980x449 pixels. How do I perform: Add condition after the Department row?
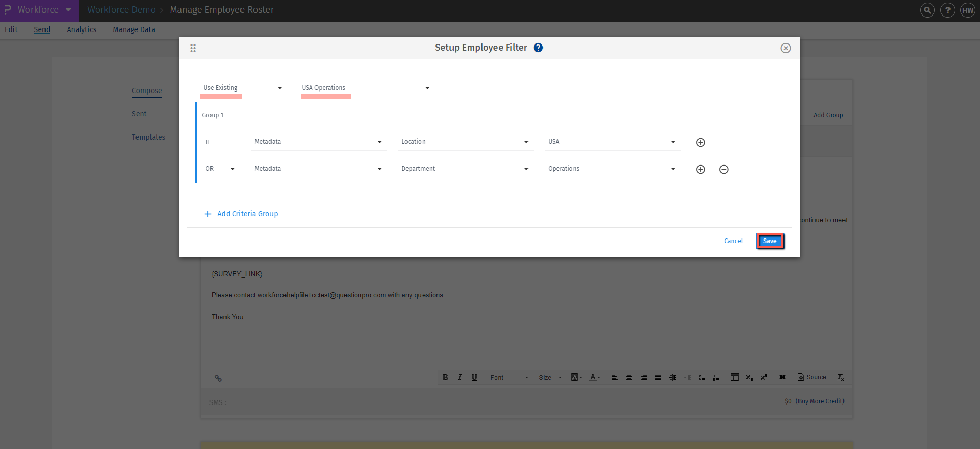pos(701,169)
